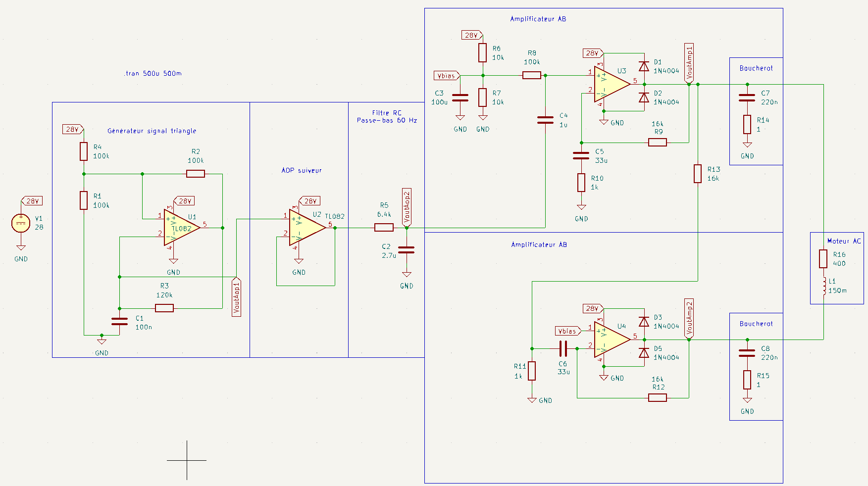Viewport: 868px width, 486px height.
Task: Select the U2 follower op-amp symbol
Action: 307,227
